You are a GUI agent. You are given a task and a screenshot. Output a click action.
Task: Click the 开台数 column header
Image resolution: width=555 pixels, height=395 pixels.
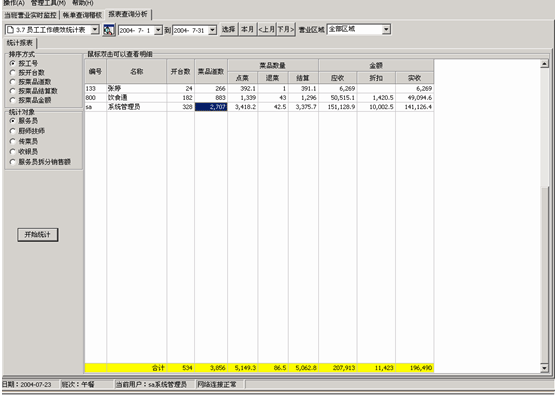(181, 71)
